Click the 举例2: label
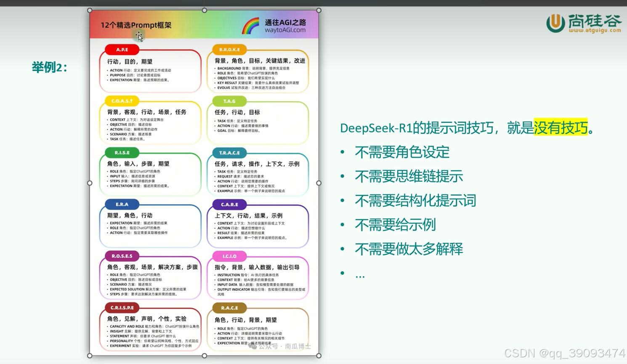Image resolution: width=627 pixels, height=364 pixels. pyautogui.click(x=50, y=67)
